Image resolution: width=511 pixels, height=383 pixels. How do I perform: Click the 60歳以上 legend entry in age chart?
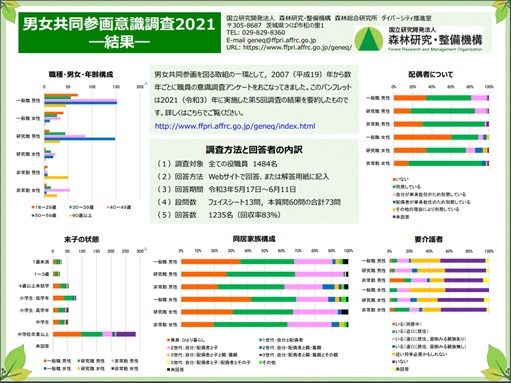(80, 215)
